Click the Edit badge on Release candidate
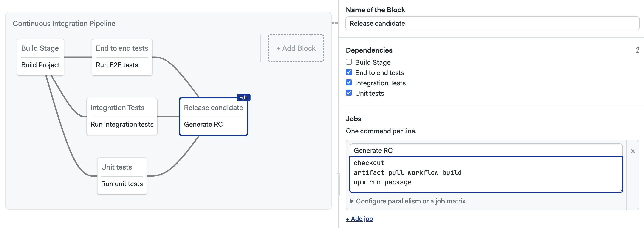This screenshot has width=644, height=228. coord(243,97)
